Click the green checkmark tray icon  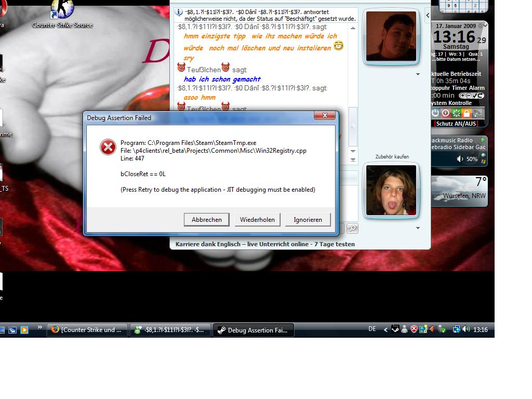(x=442, y=329)
